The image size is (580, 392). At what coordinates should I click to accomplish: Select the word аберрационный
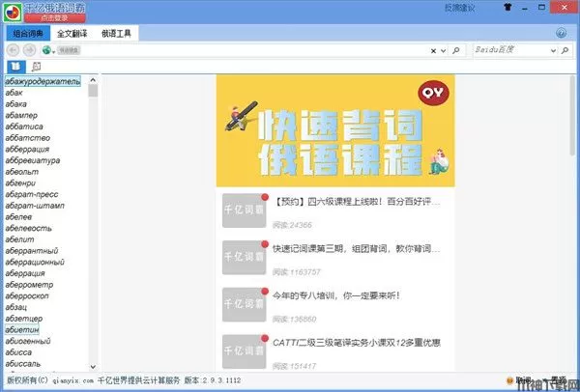[x=35, y=262]
